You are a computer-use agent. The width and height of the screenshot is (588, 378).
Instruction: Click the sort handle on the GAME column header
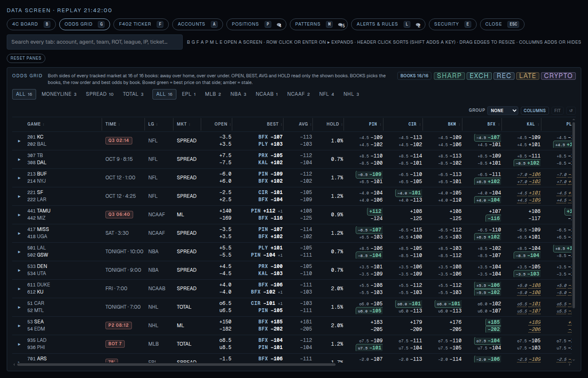(44, 124)
